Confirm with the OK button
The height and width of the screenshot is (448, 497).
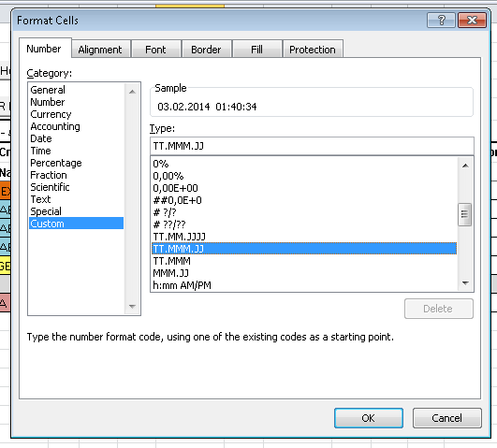[x=369, y=418]
